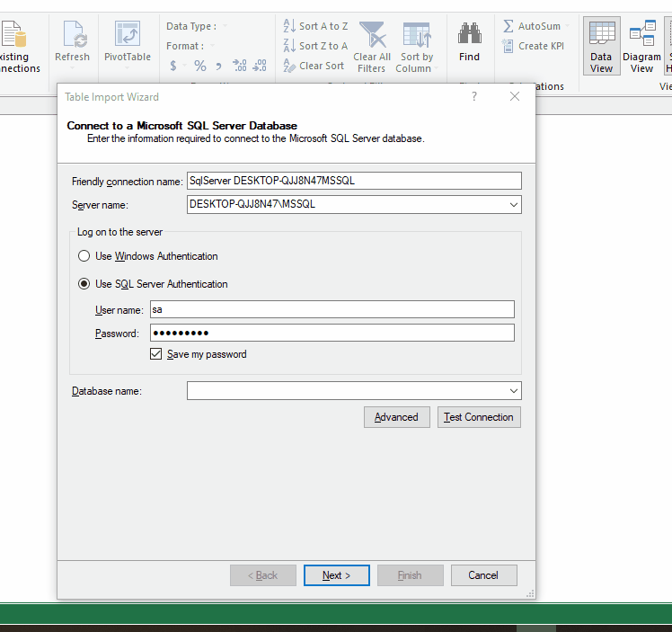This screenshot has height=632, width=672.
Task: Click Create KPI icon
Action: (x=508, y=46)
